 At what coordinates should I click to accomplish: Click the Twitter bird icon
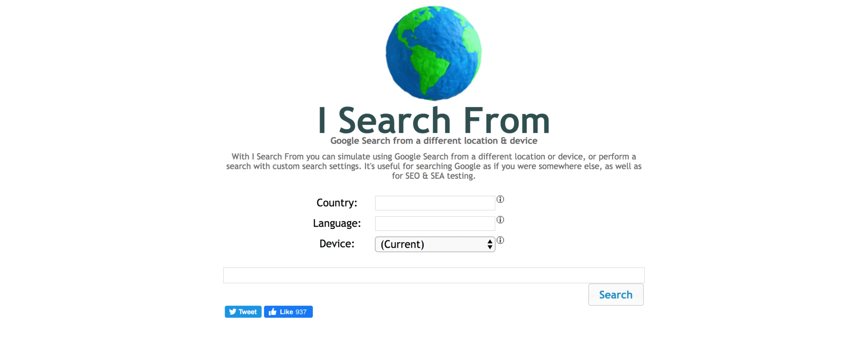coord(233,312)
